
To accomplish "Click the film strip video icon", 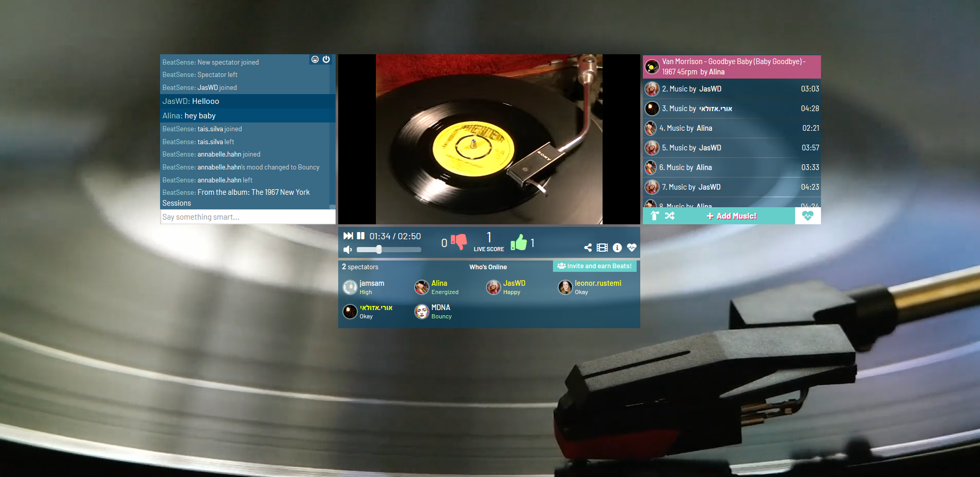I will 602,248.
